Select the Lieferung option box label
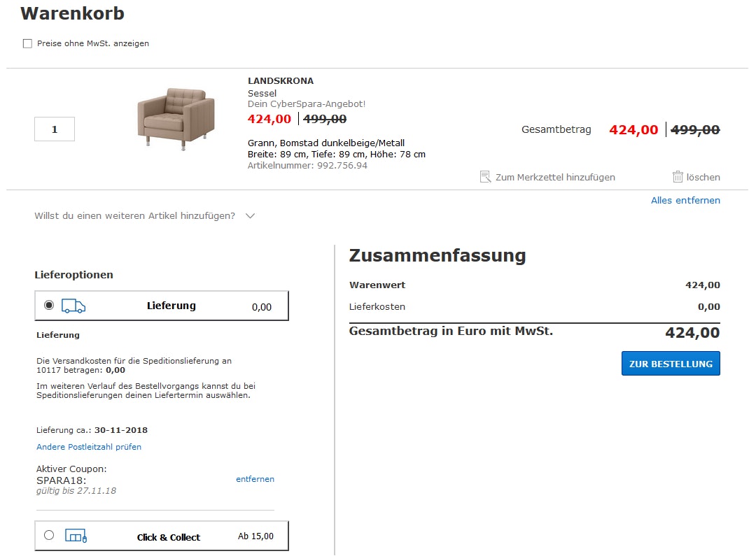Viewport: 756px width, 556px height. pos(171,306)
